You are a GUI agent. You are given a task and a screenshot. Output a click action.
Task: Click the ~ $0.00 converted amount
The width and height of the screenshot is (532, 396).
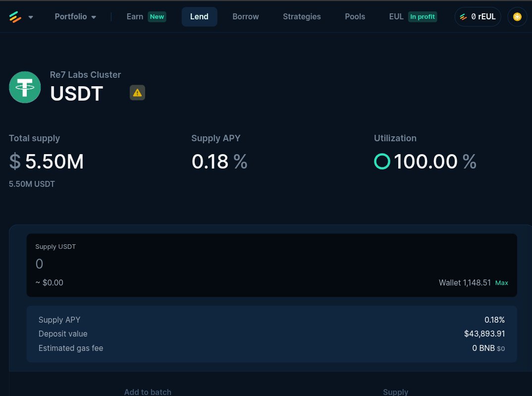(49, 283)
